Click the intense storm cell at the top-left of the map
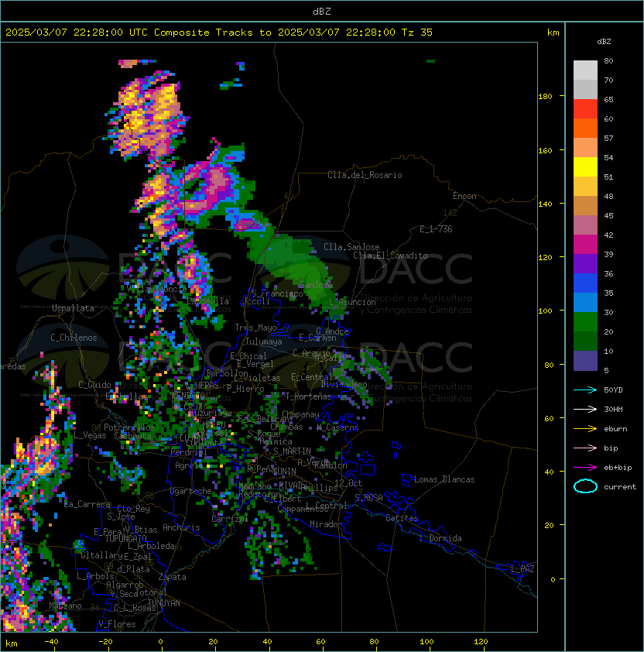The image size is (644, 652). (x=146, y=115)
